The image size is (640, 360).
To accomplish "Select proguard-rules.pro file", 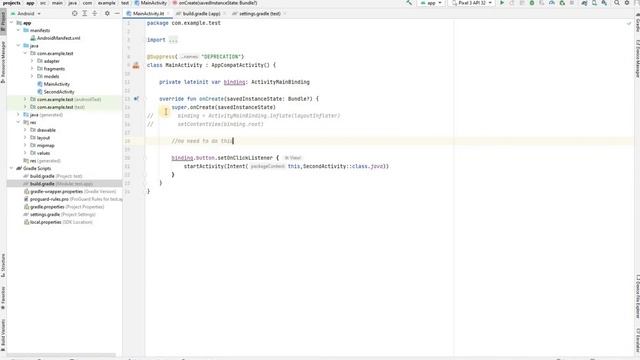I will click(73, 199).
